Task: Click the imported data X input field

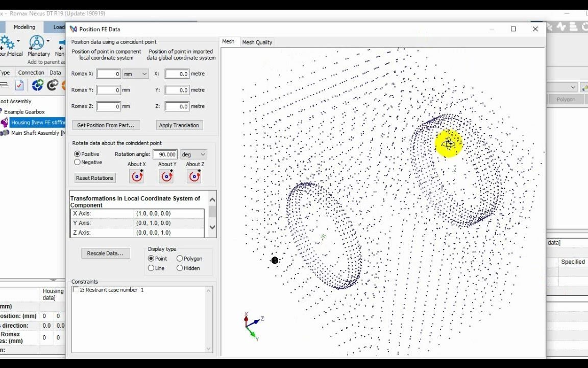Action: (177, 74)
